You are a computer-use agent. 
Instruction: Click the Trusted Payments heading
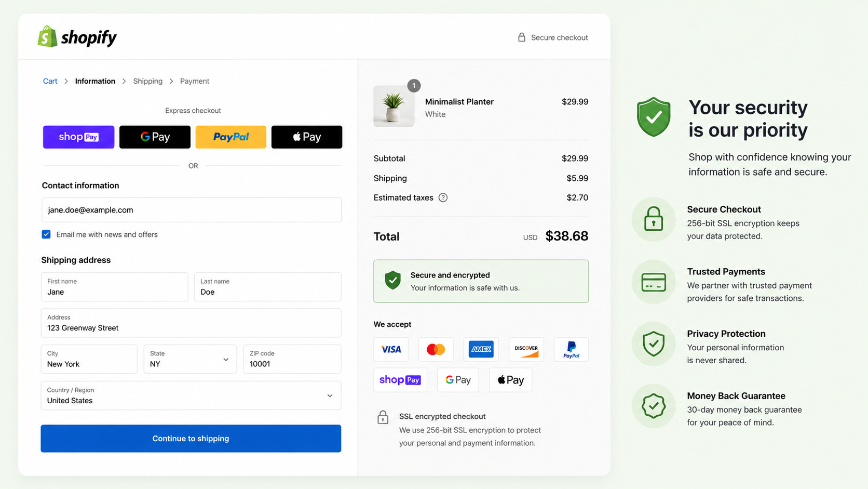tap(726, 272)
